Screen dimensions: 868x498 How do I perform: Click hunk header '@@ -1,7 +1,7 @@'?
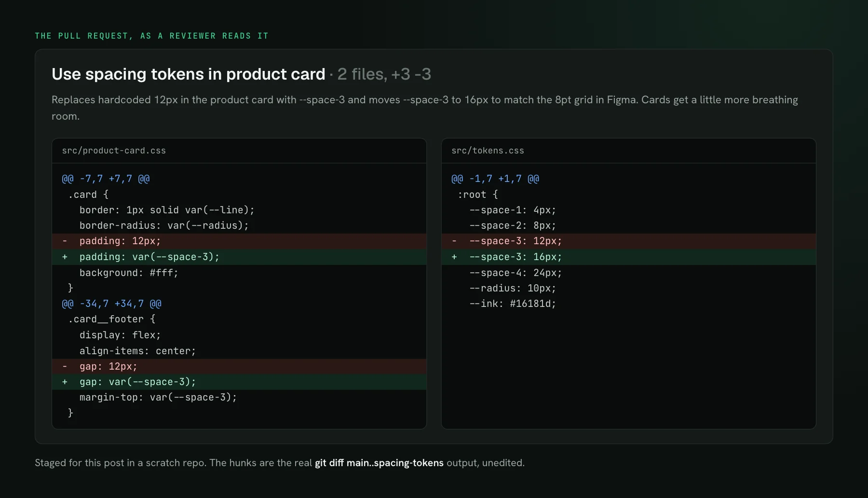click(495, 179)
